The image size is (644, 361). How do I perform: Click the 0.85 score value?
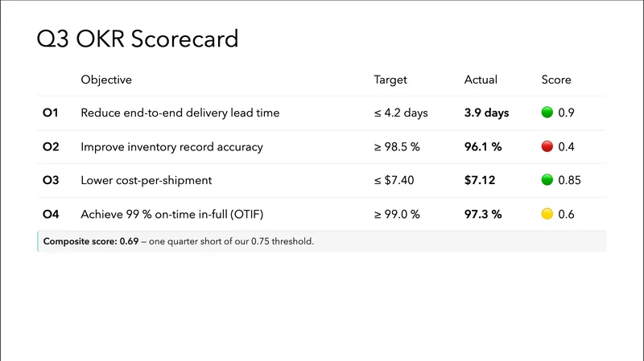pos(569,181)
